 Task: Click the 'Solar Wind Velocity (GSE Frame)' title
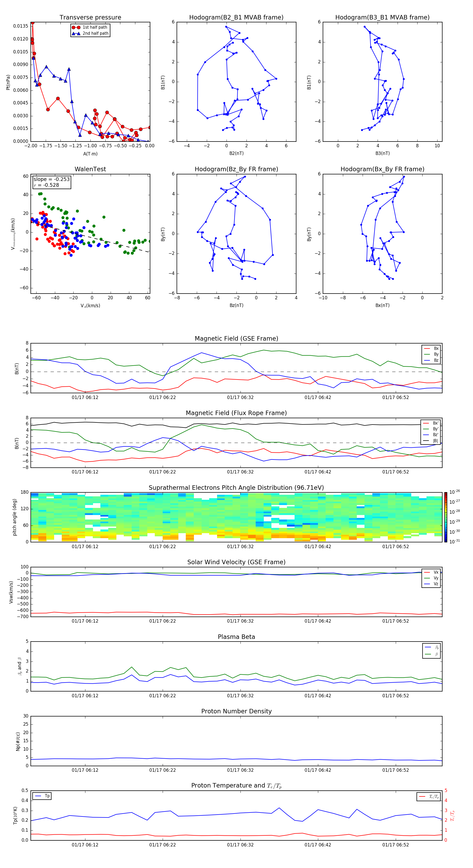click(236, 562)
